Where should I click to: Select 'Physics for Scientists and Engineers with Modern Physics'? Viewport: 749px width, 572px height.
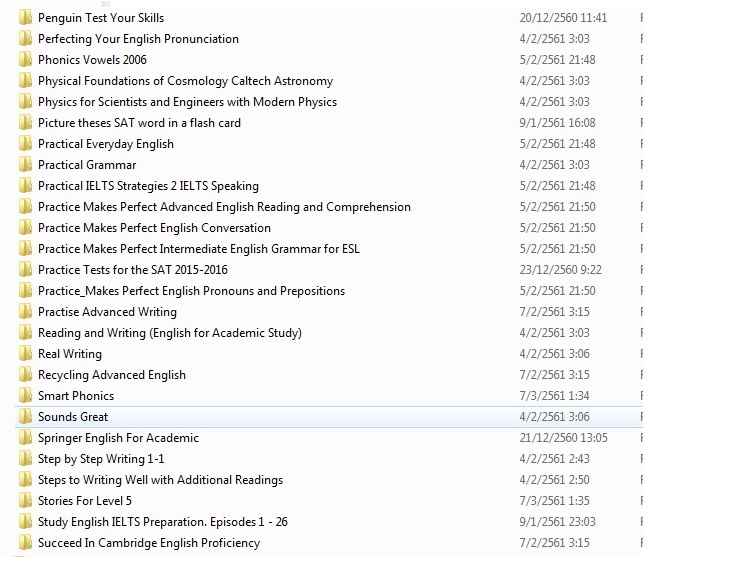[x=187, y=102]
